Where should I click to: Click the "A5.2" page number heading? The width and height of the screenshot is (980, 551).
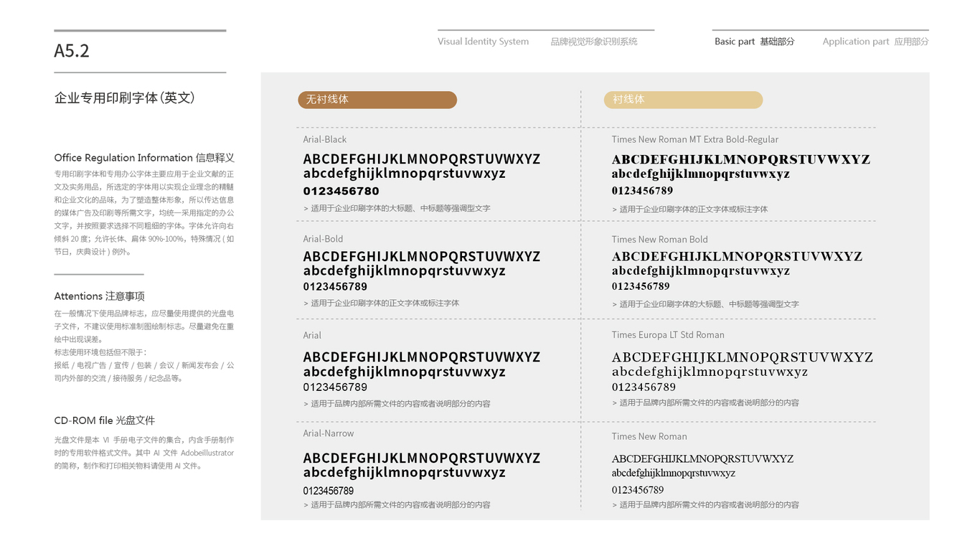[72, 51]
